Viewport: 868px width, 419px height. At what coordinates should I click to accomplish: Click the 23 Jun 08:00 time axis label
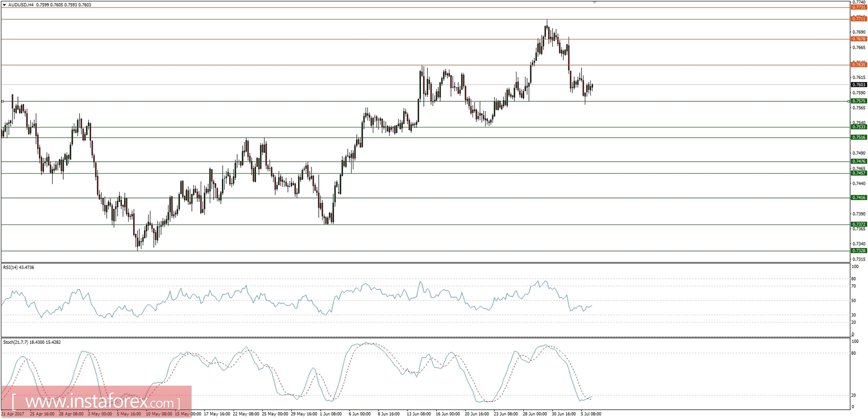(x=506, y=414)
